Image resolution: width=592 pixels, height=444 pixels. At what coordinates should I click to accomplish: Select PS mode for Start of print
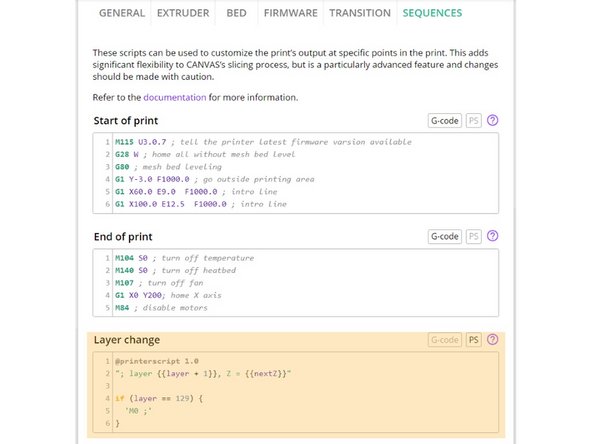(473, 121)
